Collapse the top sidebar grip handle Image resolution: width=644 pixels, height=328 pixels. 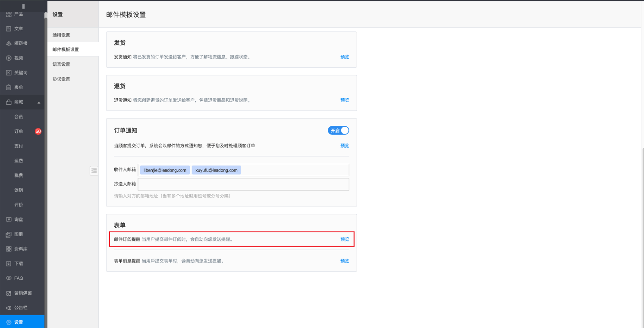(x=23, y=6)
